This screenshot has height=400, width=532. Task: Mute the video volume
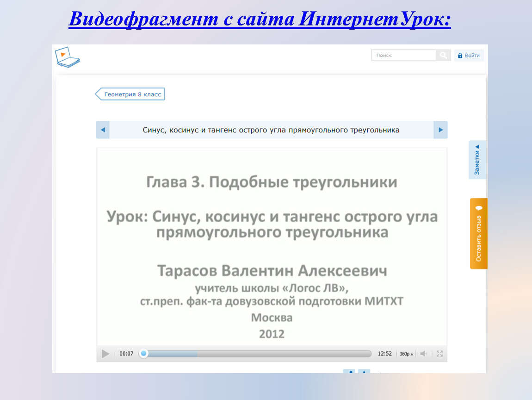click(x=423, y=354)
